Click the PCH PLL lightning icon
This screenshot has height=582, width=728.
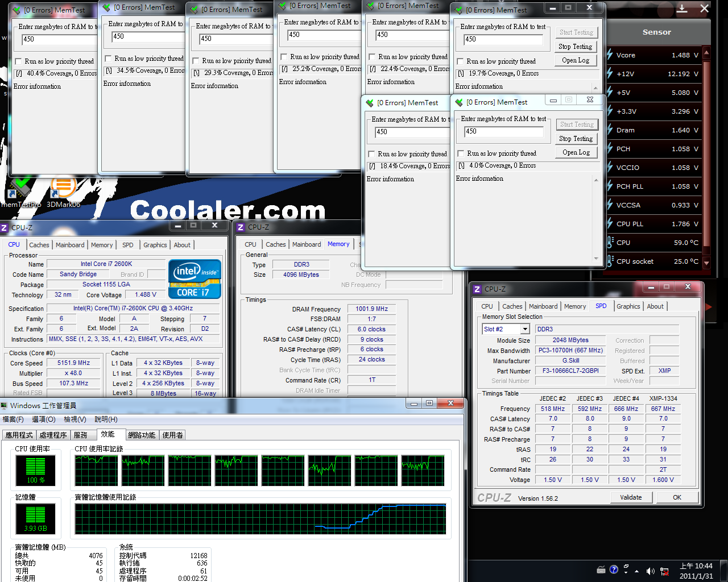pos(610,186)
